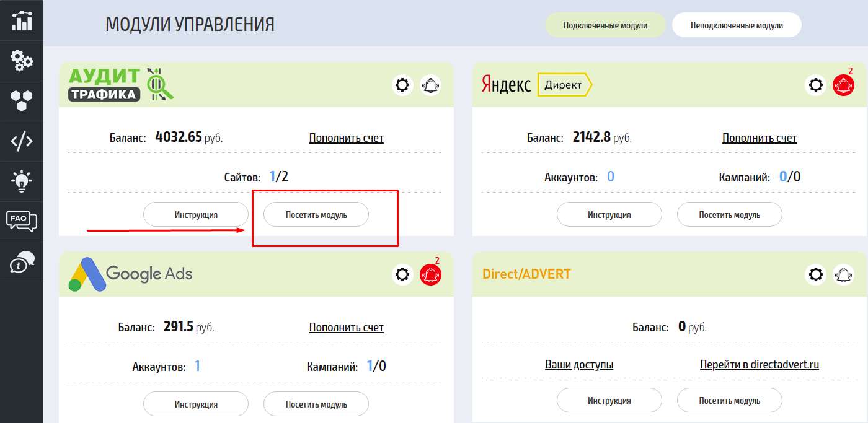
Task: Open Ваши доступы link in Direct/ADVERT
Action: pos(579,365)
